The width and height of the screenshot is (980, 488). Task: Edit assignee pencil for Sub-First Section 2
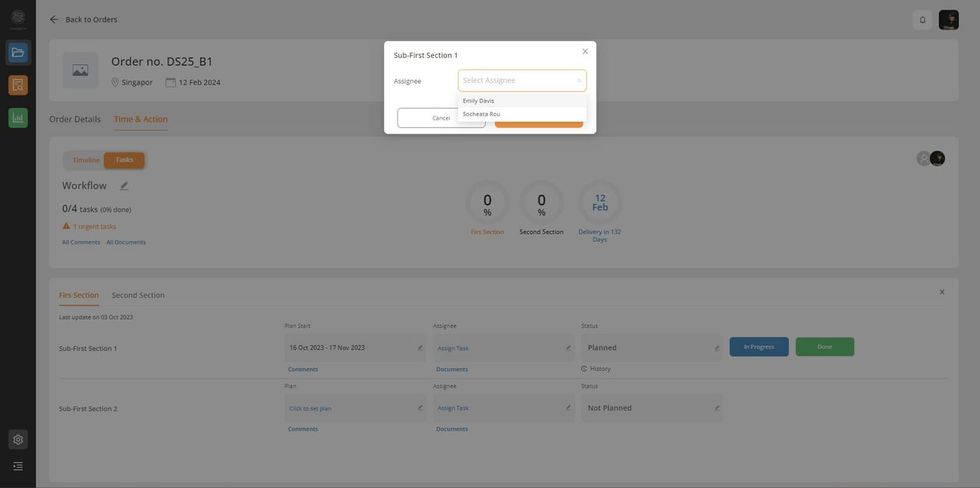tap(568, 408)
